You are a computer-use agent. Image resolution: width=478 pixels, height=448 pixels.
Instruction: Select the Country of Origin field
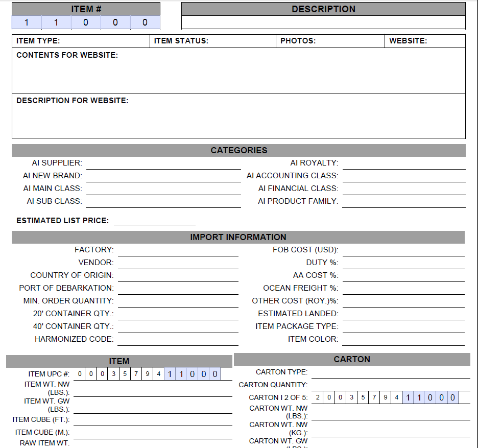pyautogui.click(x=178, y=276)
